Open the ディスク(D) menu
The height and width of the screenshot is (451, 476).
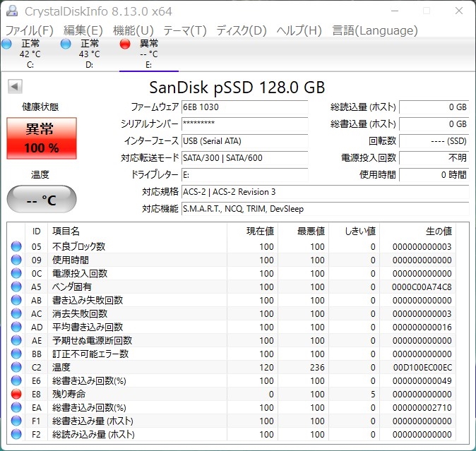242,30
